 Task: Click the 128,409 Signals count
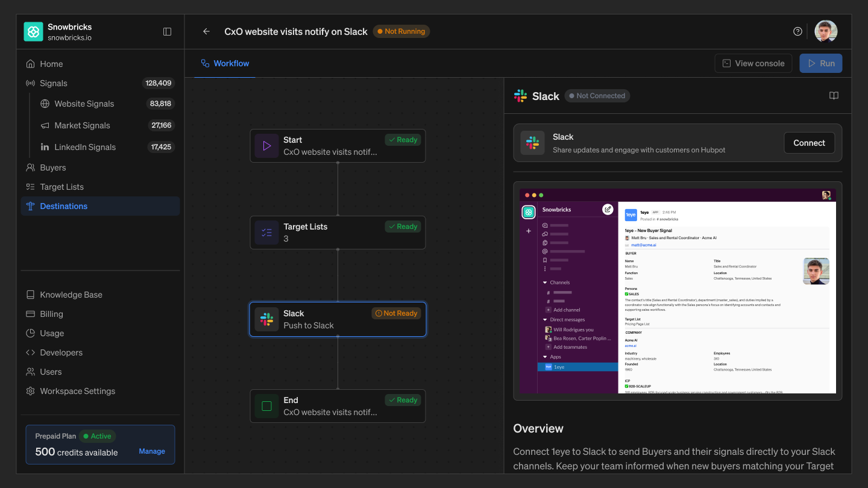tap(159, 83)
